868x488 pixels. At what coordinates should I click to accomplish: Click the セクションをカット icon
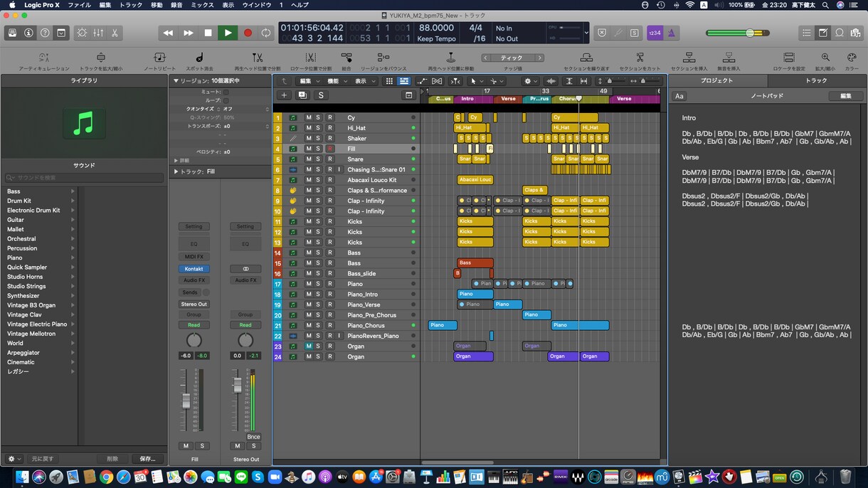click(x=640, y=58)
